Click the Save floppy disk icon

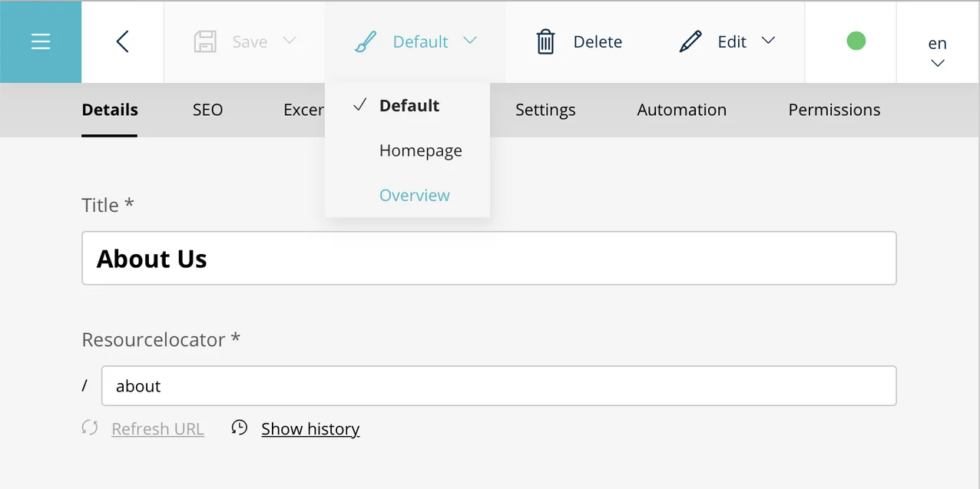204,42
